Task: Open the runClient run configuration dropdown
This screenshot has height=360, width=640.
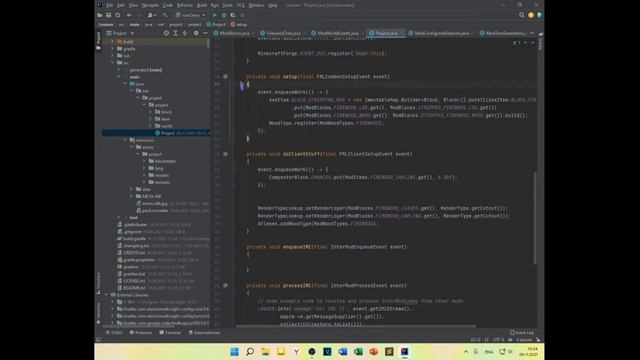Action: 190,15
